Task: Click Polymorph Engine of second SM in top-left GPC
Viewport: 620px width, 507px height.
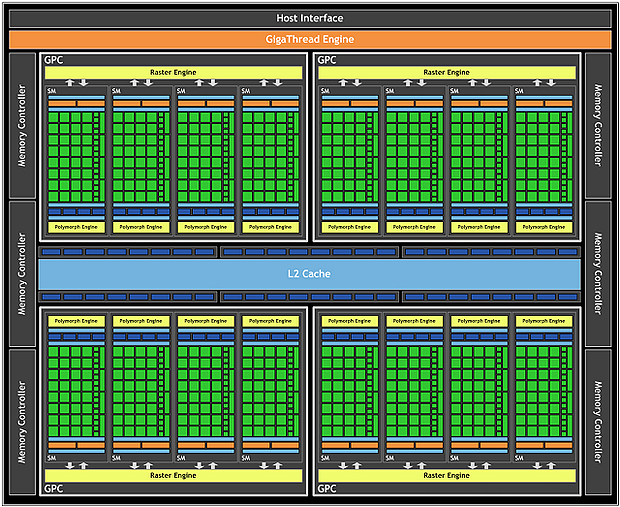Action: [141, 227]
